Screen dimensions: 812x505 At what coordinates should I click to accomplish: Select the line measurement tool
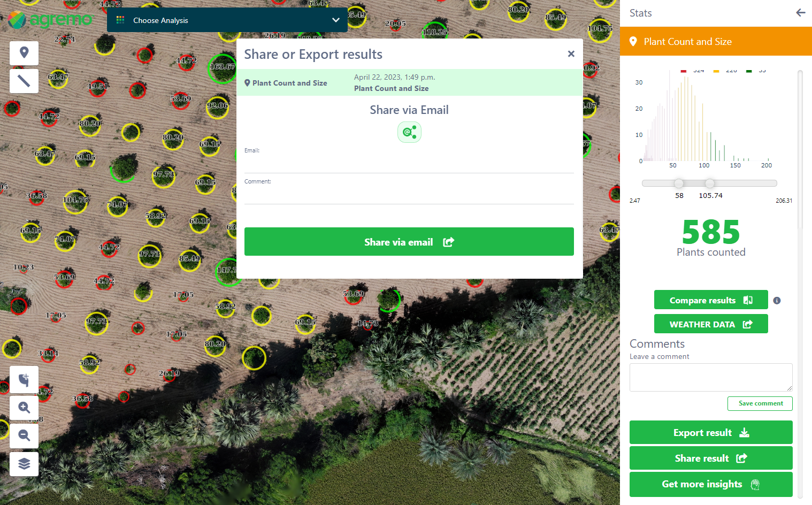coord(24,81)
